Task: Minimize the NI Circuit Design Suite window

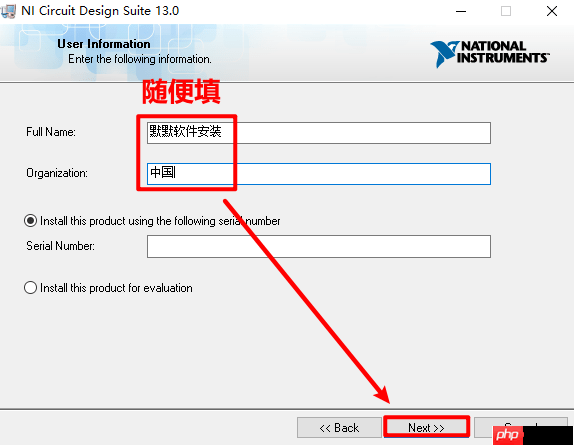Action: pyautogui.click(x=461, y=11)
